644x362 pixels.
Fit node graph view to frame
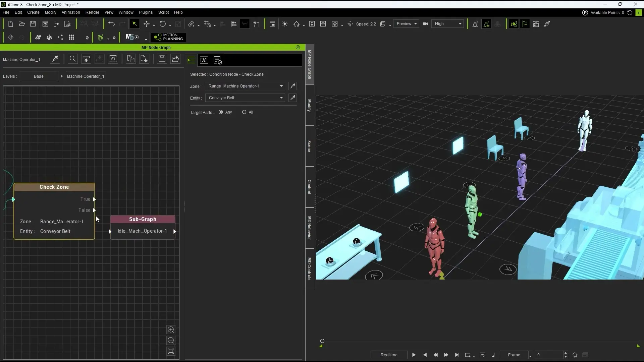pos(171,351)
